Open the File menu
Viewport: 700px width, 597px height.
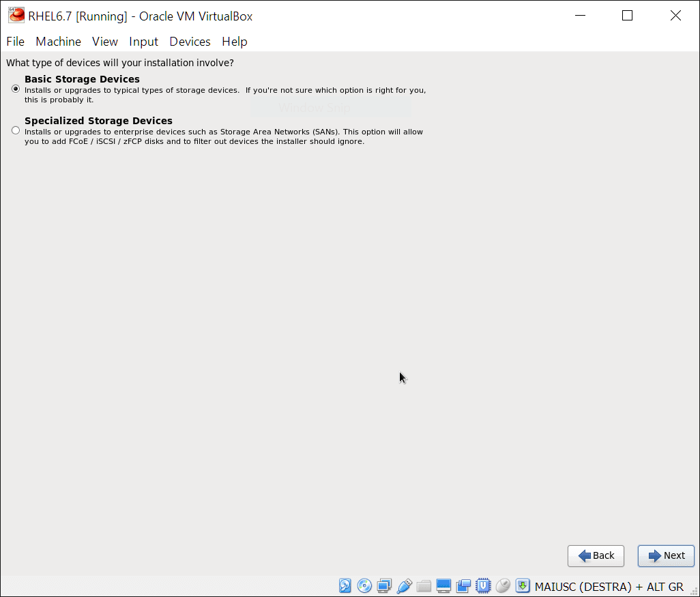(15, 42)
